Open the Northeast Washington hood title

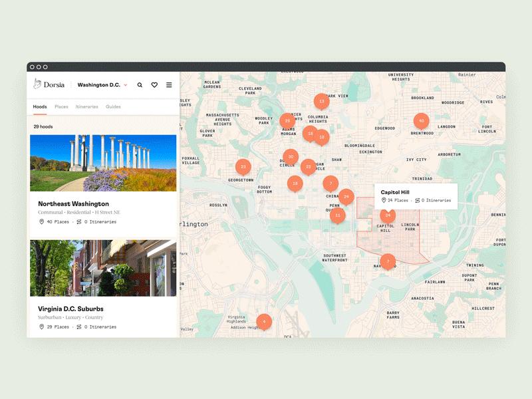pyautogui.click(x=73, y=203)
